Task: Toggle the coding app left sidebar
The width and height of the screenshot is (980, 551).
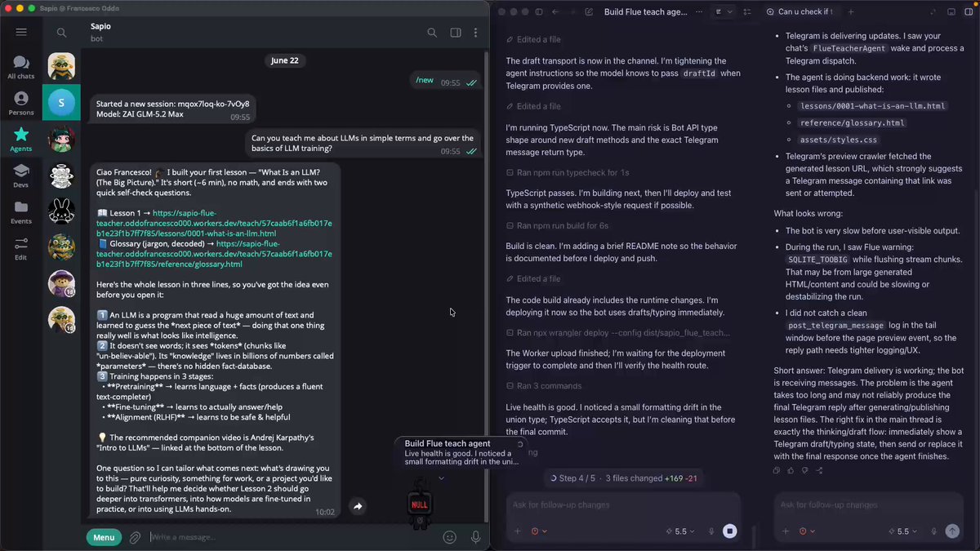Action: click(x=539, y=12)
